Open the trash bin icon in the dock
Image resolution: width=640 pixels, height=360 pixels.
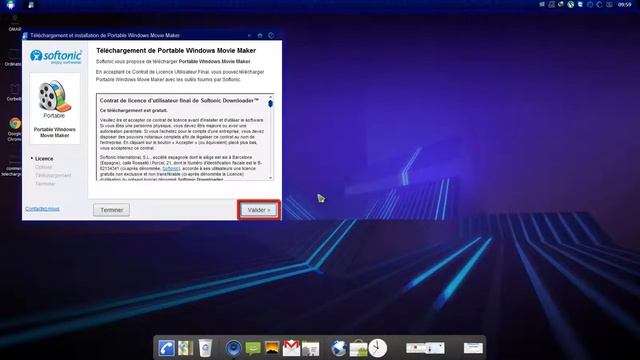click(205, 348)
